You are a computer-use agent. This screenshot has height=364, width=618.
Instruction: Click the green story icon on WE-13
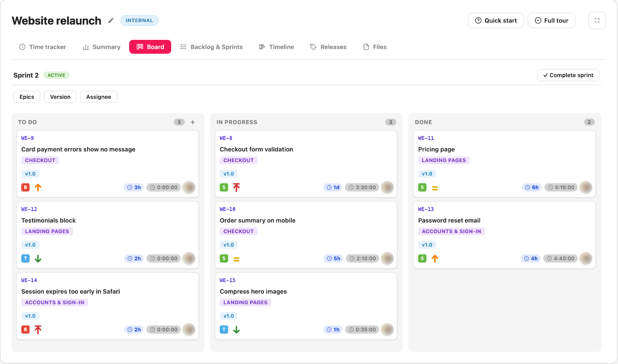(x=422, y=259)
